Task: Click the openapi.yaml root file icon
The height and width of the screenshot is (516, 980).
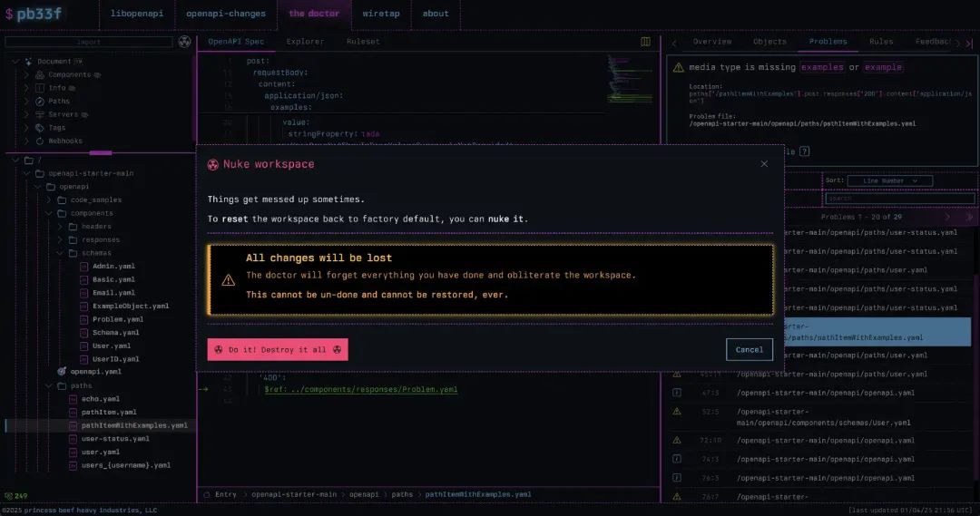Action: click(62, 372)
